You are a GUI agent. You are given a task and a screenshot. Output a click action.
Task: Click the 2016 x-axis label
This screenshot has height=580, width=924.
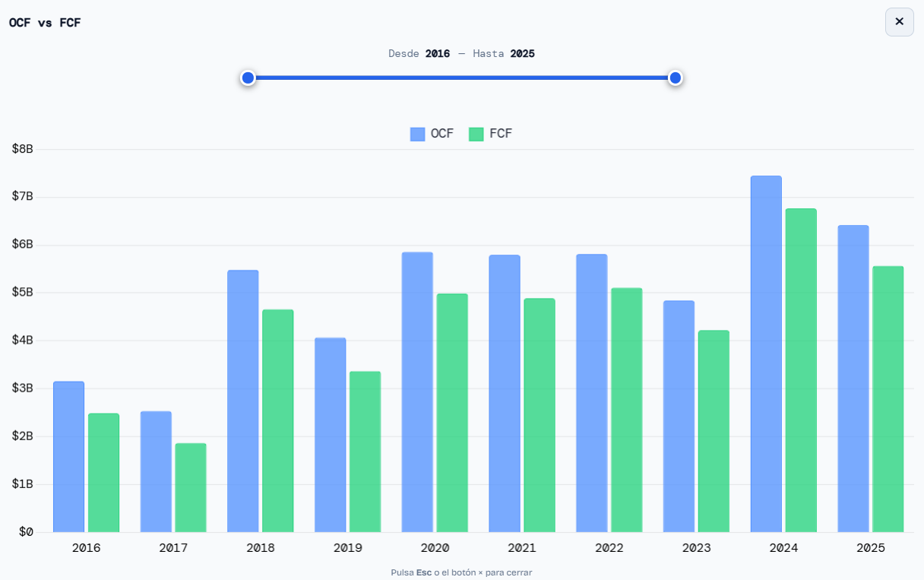[x=86, y=548]
